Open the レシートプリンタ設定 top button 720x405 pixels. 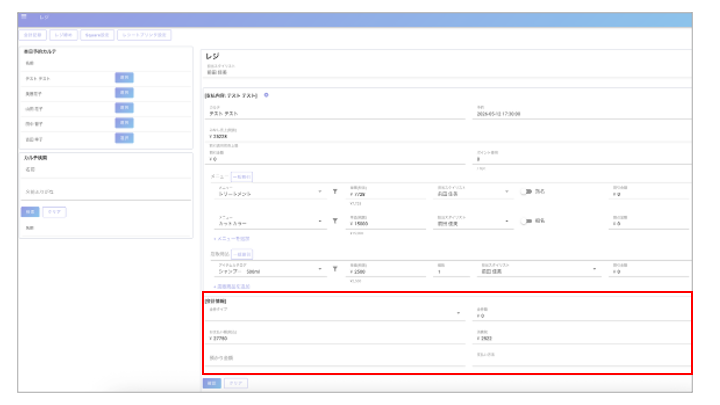[x=144, y=35]
